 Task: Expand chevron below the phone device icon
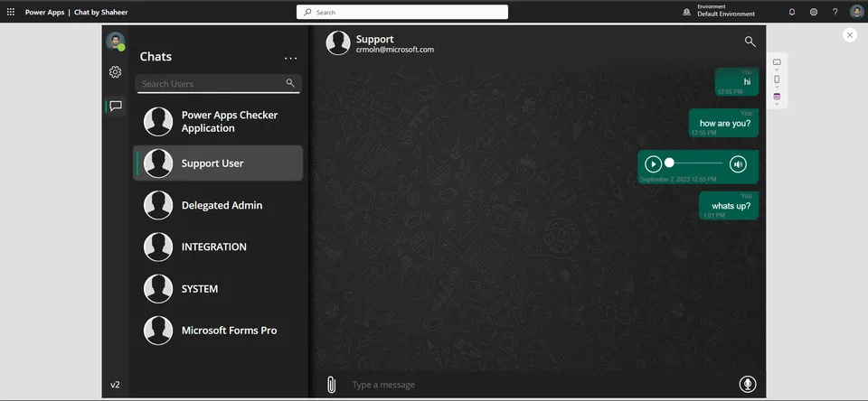click(777, 87)
